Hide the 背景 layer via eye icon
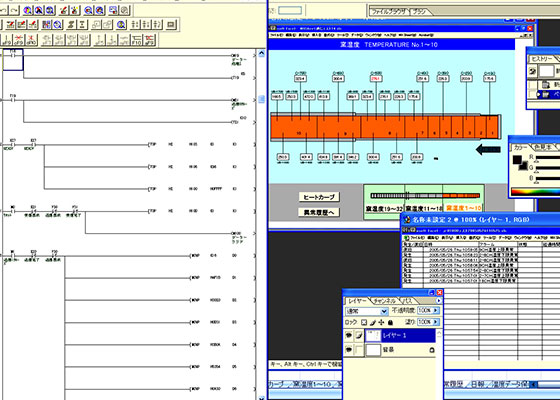Screen dimensions: 560x400 (349, 350)
